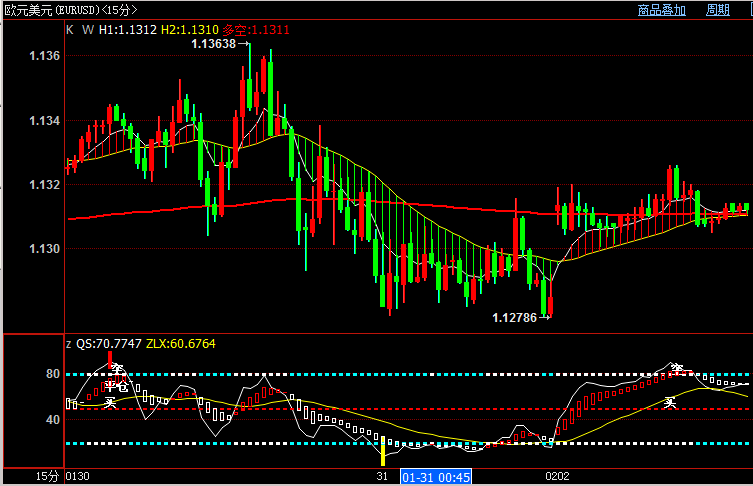Image resolution: width=753 pixels, height=486 pixels.
Task: Click the yellow vertical bar in oscillator
Action: (383, 451)
